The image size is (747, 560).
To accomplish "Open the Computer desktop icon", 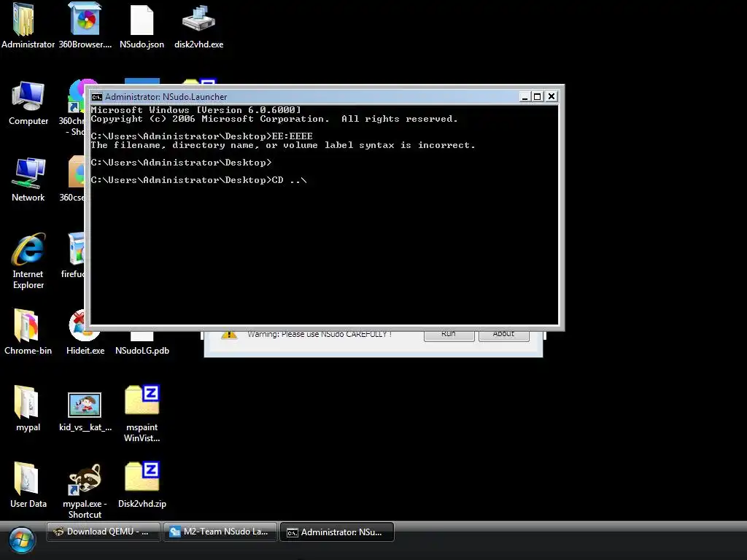I will click(28, 96).
